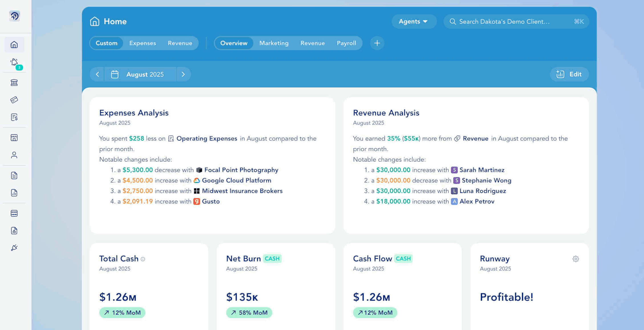Image resolution: width=644 pixels, height=330 pixels.
Task: Open the Payroll tab
Action: click(x=346, y=43)
